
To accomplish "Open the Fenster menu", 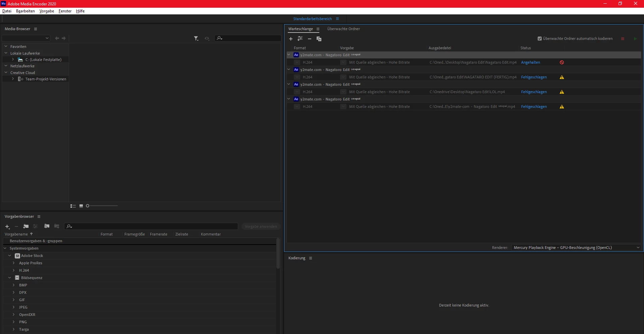I will pos(65,11).
